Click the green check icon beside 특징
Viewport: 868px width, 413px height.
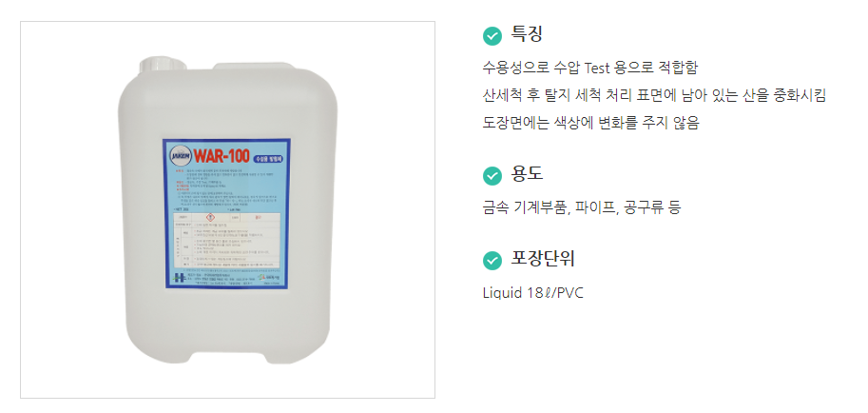492,36
